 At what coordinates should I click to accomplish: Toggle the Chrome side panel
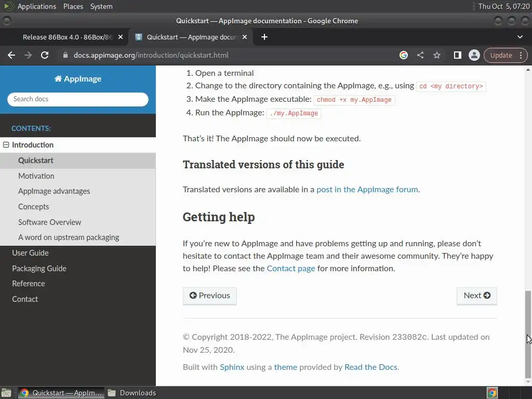457,55
